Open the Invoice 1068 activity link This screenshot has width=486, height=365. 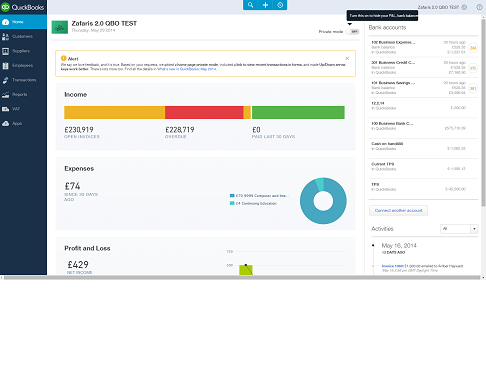(393, 266)
